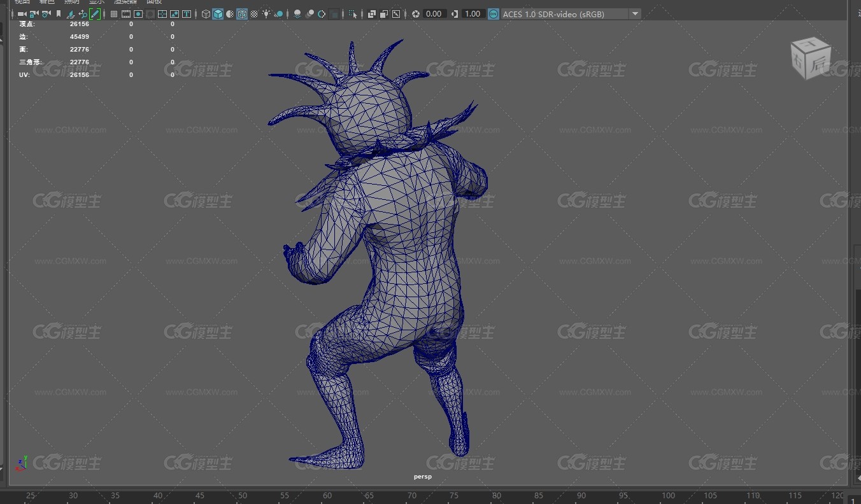Open Camera Attributes from the panel toolbar
Screen dimensions: 861x504
tap(46, 14)
